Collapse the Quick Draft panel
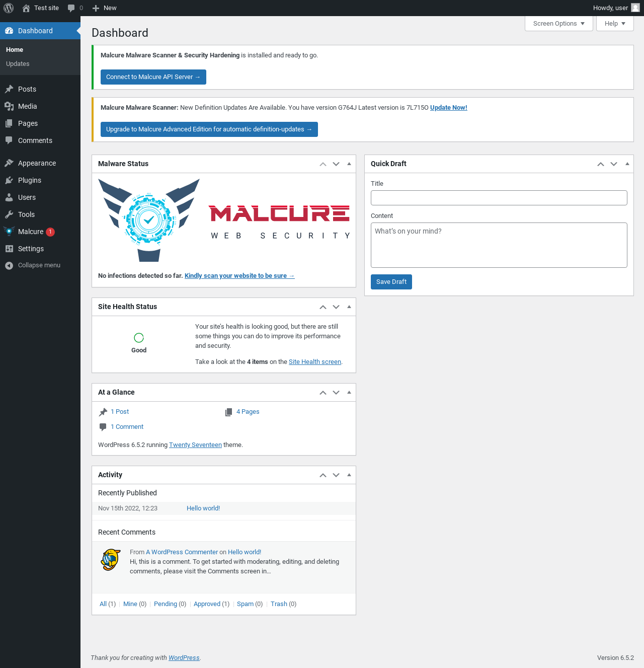The width and height of the screenshot is (644, 668). [x=627, y=164]
